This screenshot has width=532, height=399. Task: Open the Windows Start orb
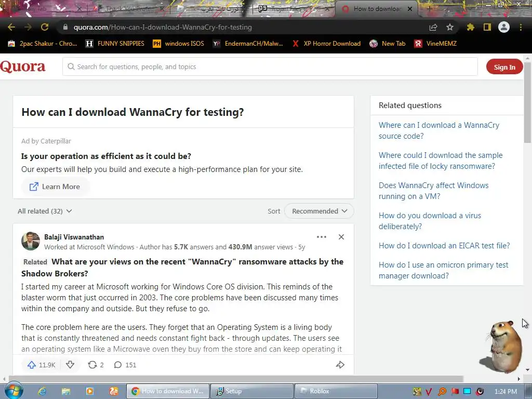14,391
